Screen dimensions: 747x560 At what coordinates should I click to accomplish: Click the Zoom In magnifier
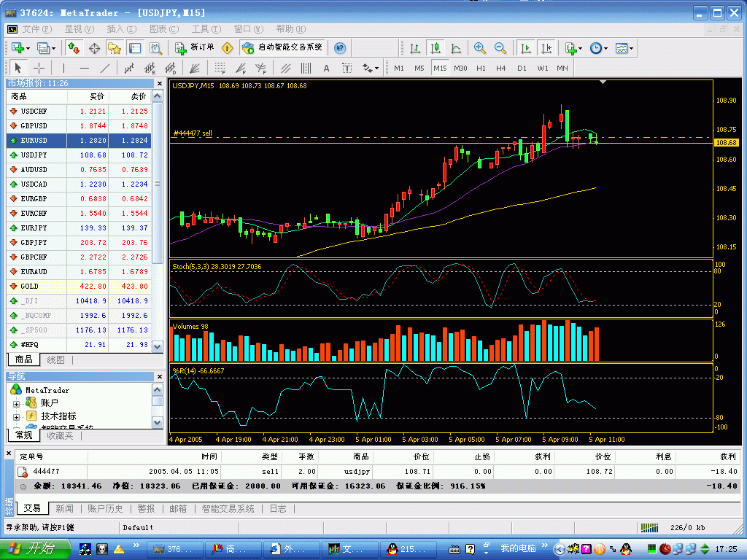480,48
